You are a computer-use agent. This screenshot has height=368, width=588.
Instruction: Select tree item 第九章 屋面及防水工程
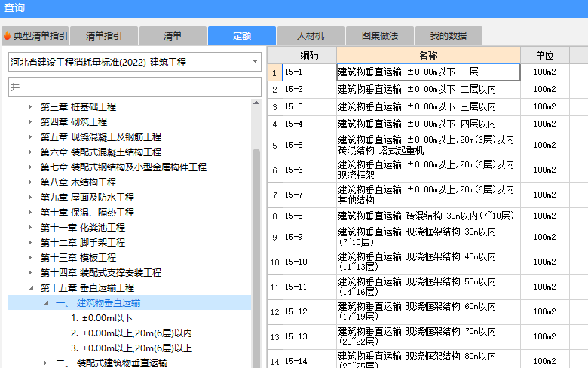coord(87,198)
